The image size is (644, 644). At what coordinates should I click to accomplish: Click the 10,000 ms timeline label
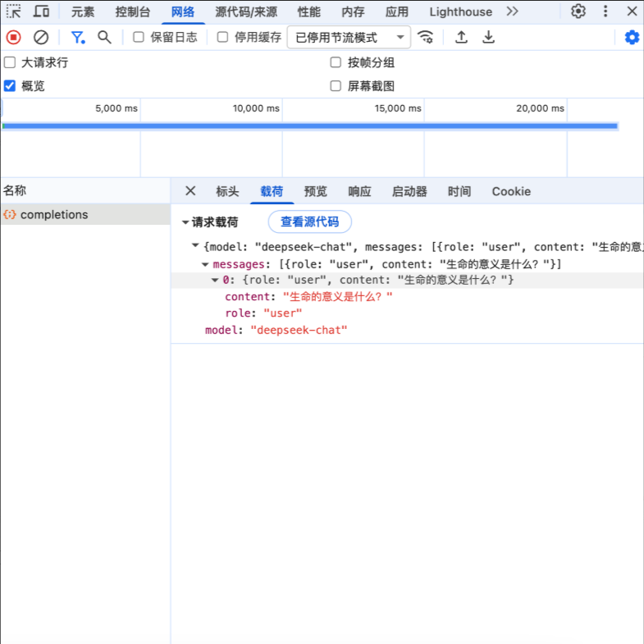(x=256, y=108)
